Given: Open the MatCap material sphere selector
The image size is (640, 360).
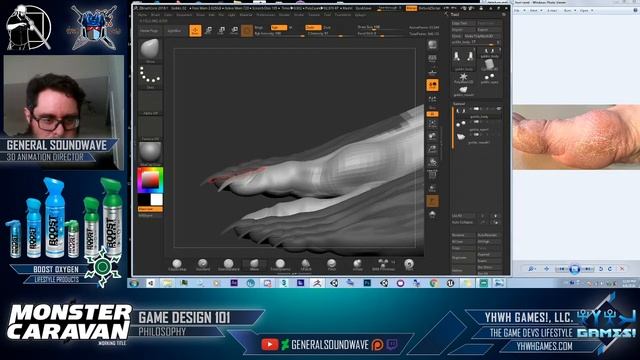Looking at the screenshot, I should pos(150,153).
